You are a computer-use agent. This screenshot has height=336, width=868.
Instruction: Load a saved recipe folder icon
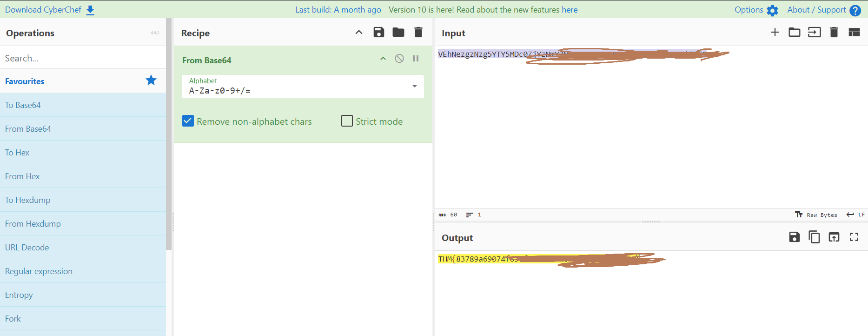398,32
